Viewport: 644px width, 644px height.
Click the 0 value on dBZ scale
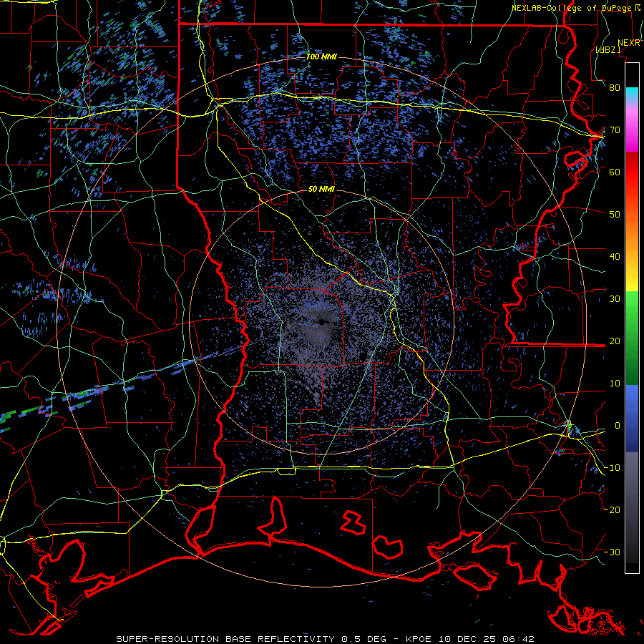tap(618, 426)
